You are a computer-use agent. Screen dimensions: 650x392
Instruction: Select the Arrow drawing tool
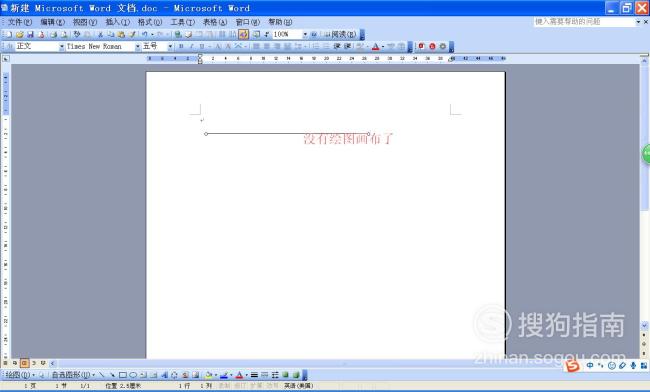(x=112, y=375)
